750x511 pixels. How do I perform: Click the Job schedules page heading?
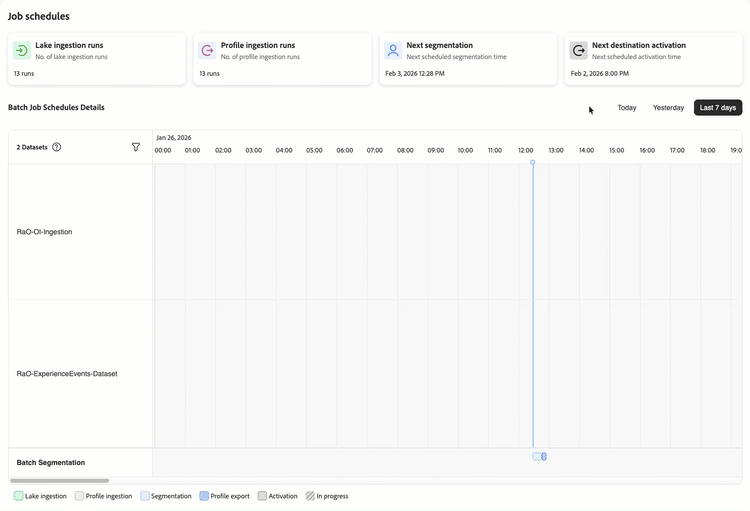click(x=39, y=16)
